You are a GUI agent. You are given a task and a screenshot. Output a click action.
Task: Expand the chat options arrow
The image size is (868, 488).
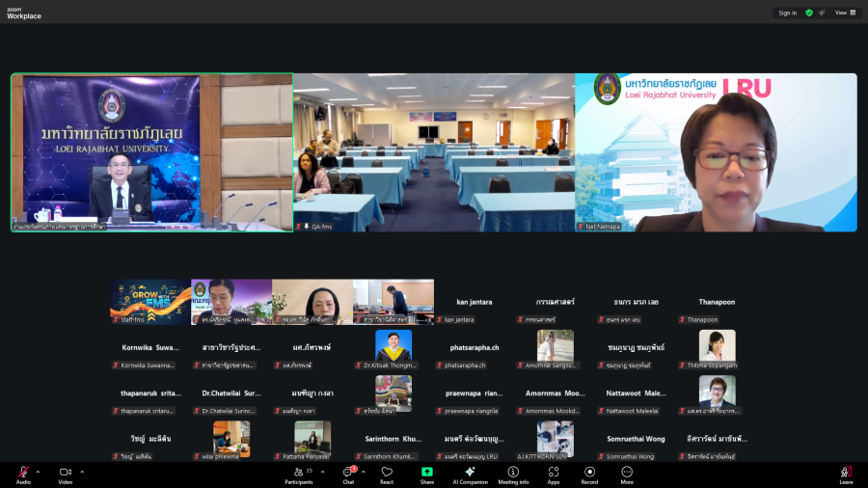[365, 472]
